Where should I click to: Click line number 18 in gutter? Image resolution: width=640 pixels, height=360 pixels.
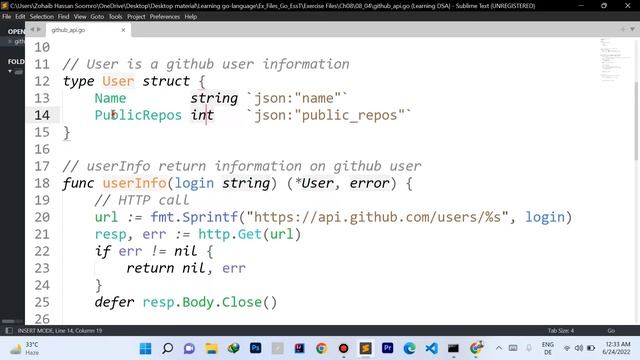(42, 183)
